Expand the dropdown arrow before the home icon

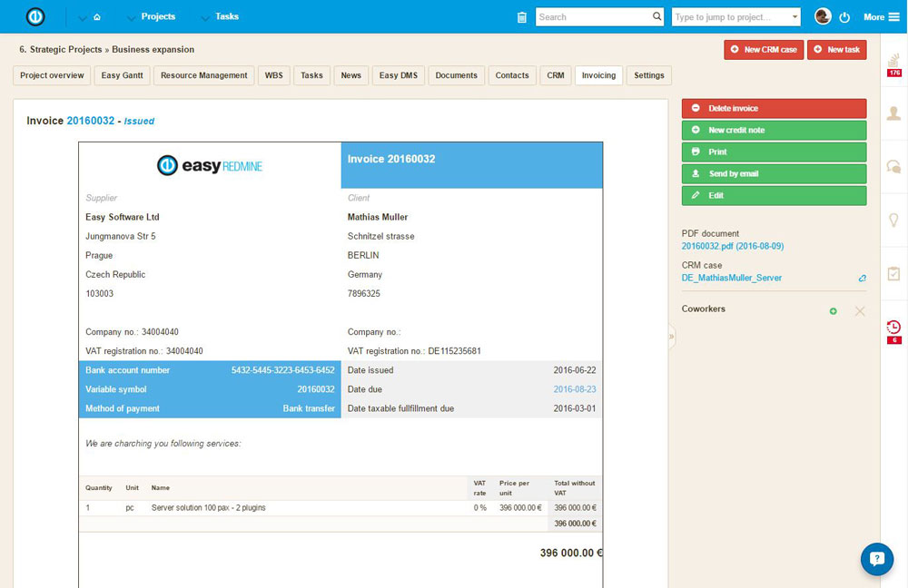pos(83,18)
